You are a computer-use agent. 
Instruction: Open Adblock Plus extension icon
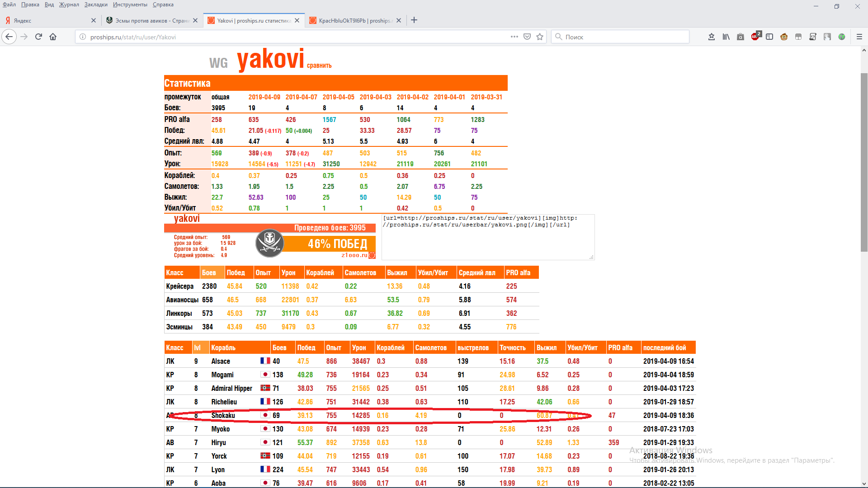click(755, 36)
